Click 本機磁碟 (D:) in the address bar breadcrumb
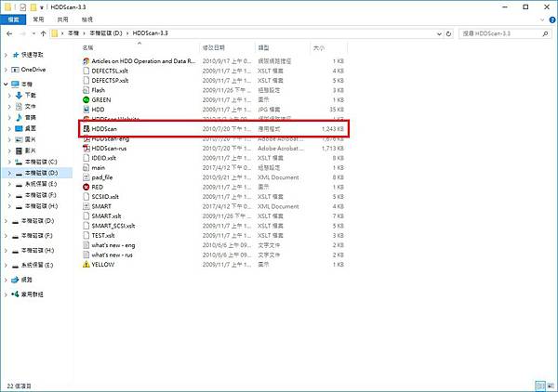This screenshot has height=392, width=558. pos(106,33)
